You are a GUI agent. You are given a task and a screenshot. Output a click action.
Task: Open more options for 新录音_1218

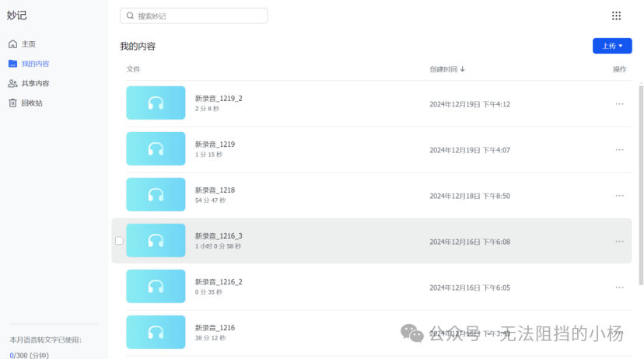click(x=619, y=196)
